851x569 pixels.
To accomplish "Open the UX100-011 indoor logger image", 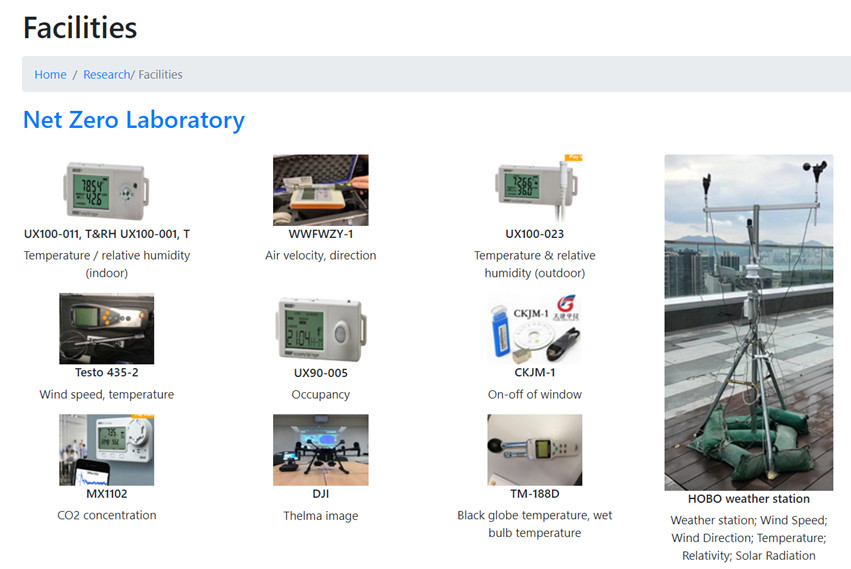I will point(106,190).
